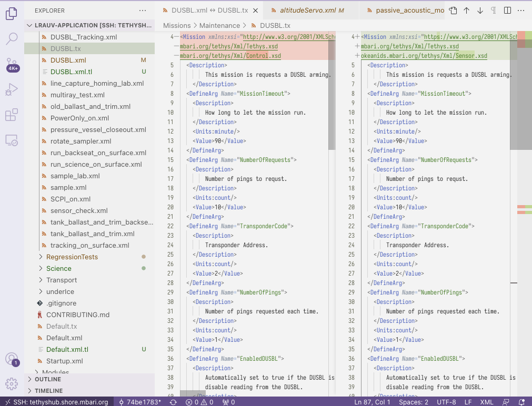This screenshot has height=406, width=532.
Task: Expand the OUTLINE section
Action: [x=48, y=379]
